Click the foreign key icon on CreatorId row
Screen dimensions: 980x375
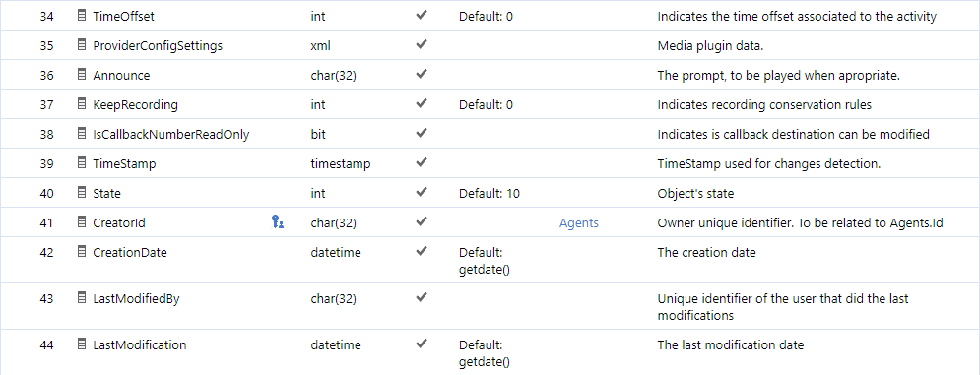[x=278, y=221]
